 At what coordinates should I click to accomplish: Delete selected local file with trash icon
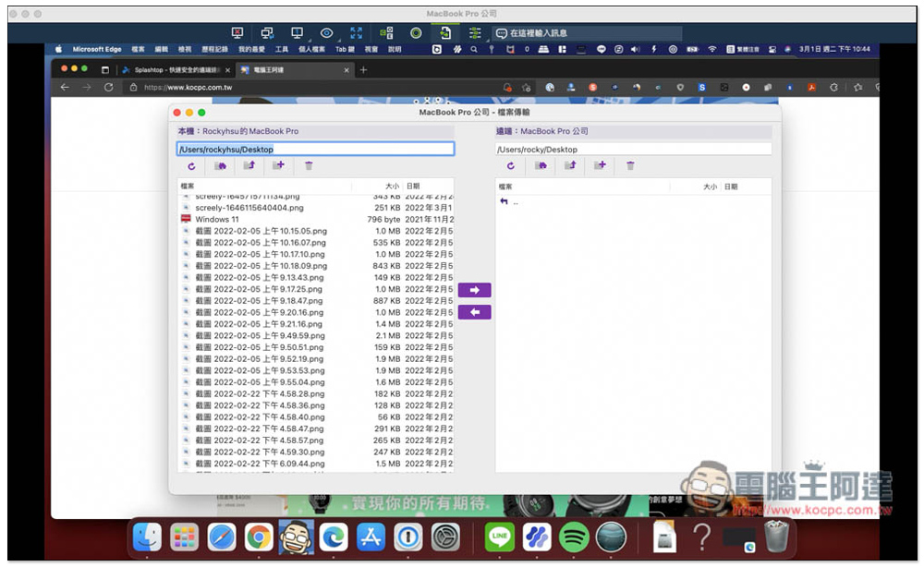pos(309,166)
